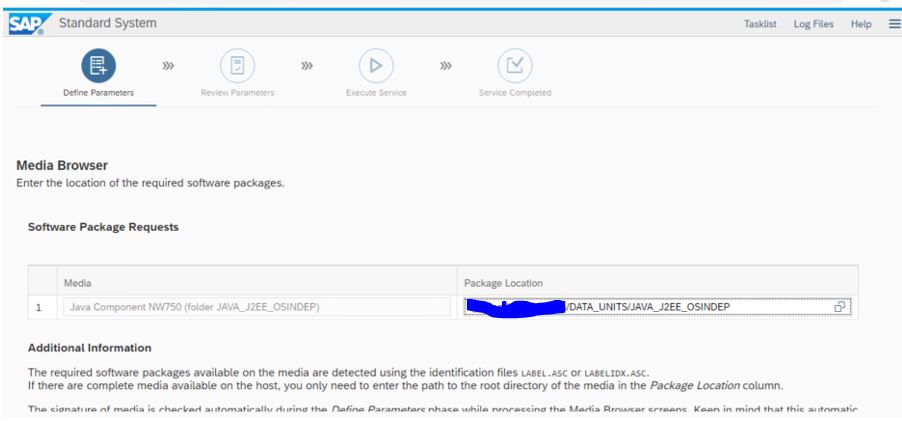This screenshot has height=421, width=902.
Task: Click the chevrons after Execute Service
Action: tap(446, 66)
